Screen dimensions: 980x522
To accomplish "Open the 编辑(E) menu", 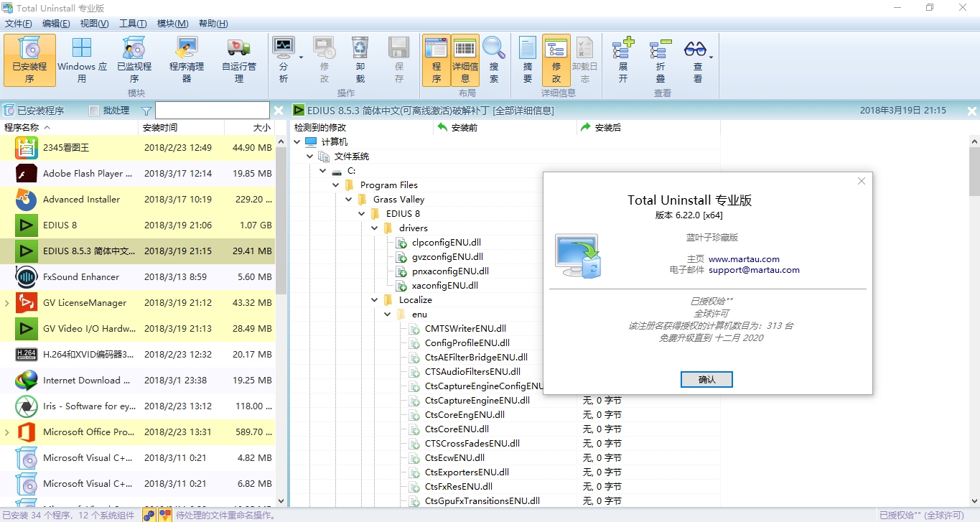I will point(56,24).
